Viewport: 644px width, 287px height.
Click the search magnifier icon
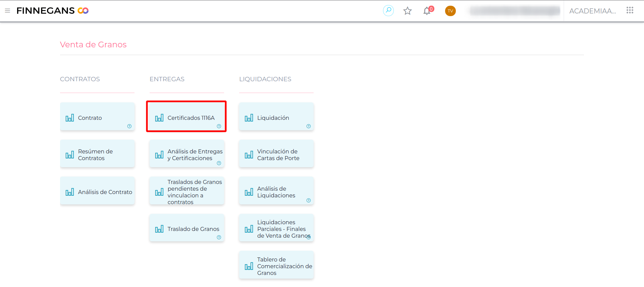pos(388,11)
